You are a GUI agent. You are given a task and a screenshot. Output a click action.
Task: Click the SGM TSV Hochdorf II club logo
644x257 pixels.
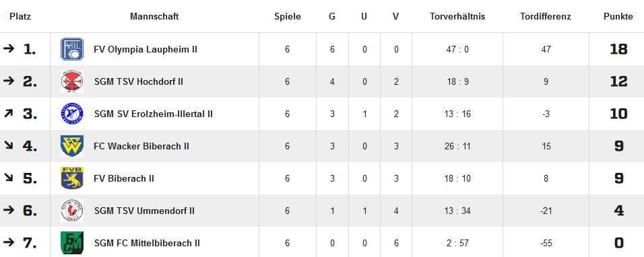[x=72, y=81]
